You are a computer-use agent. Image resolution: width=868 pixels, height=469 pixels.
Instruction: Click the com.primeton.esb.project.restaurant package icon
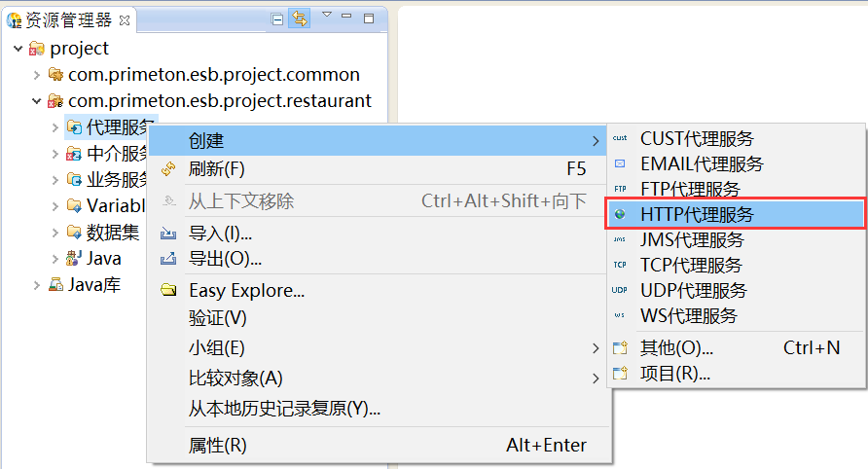pos(55,101)
